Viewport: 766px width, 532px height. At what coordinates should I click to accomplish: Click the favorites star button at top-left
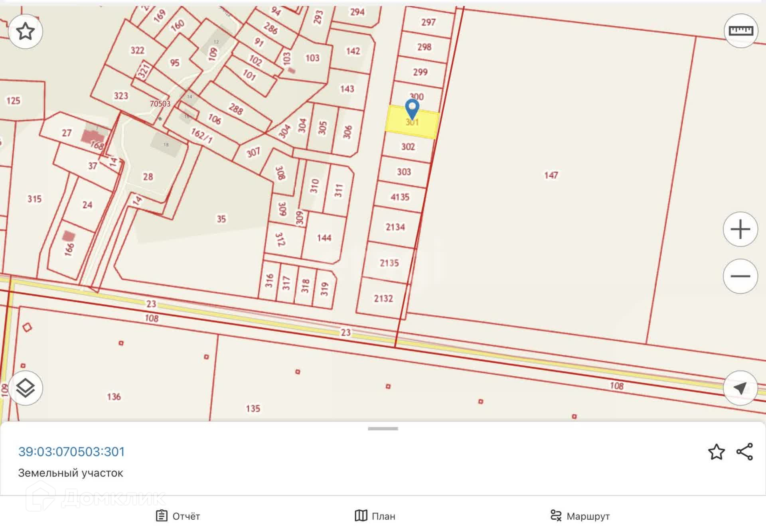pyautogui.click(x=25, y=31)
